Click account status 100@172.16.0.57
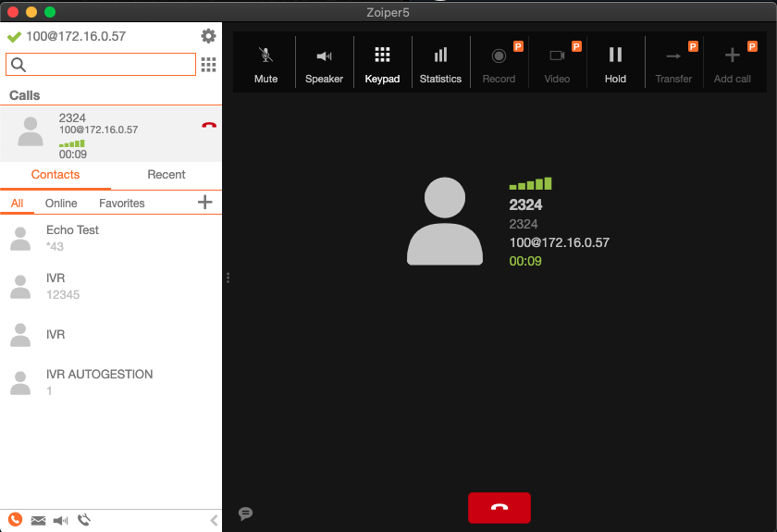777x532 pixels. (x=76, y=36)
